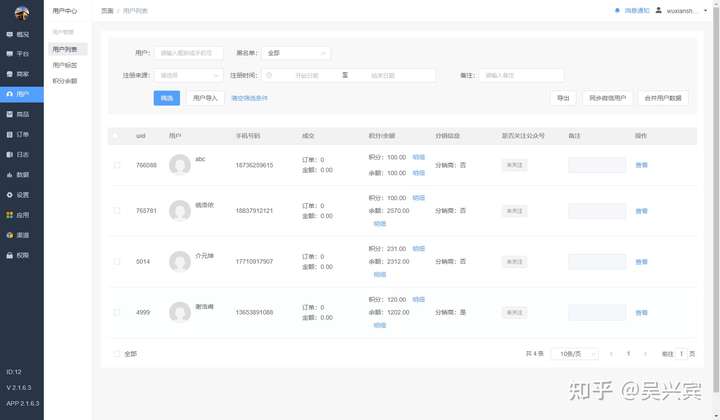Screen dimensions: 720x420
Task: Click remark field in uid 4999 row
Action: (x=597, y=313)
